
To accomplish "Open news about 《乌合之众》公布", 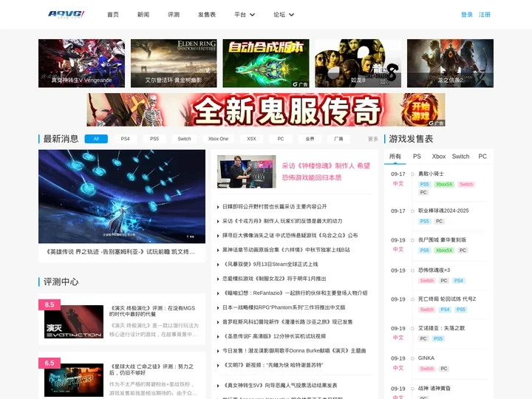I will coord(290,236).
